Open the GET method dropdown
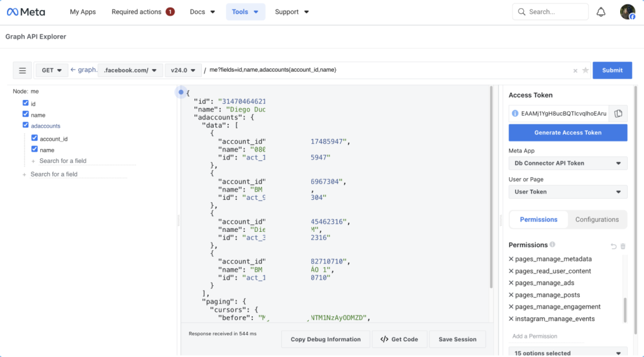Viewport: 644px width, 357px height. [52, 70]
